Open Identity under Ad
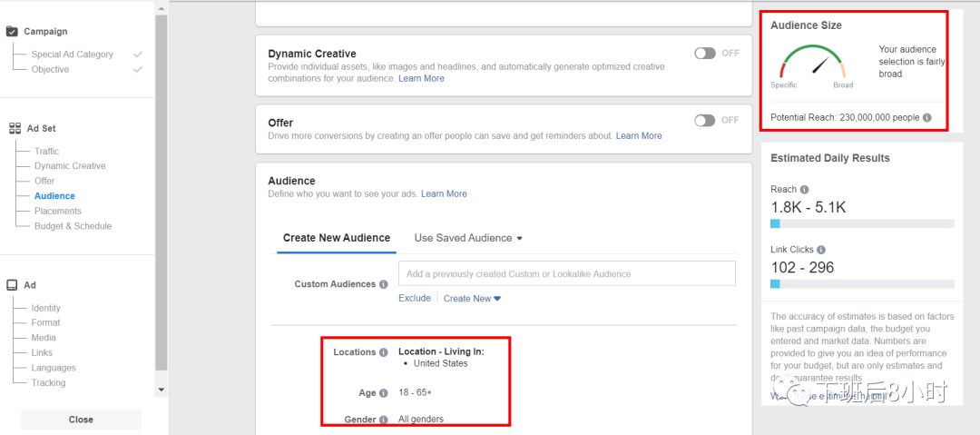The height and width of the screenshot is (435, 980). [45, 308]
